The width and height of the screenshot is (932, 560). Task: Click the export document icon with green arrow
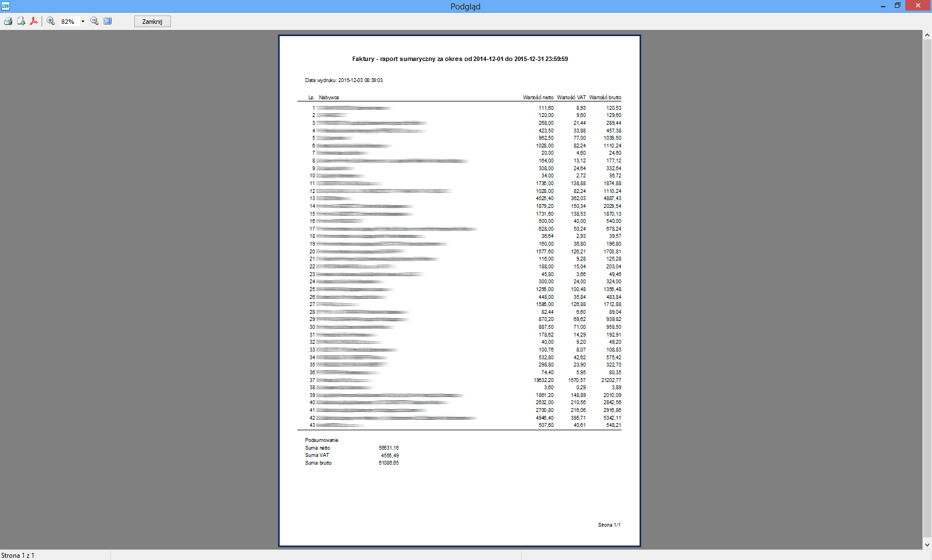click(x=21, y=21)
